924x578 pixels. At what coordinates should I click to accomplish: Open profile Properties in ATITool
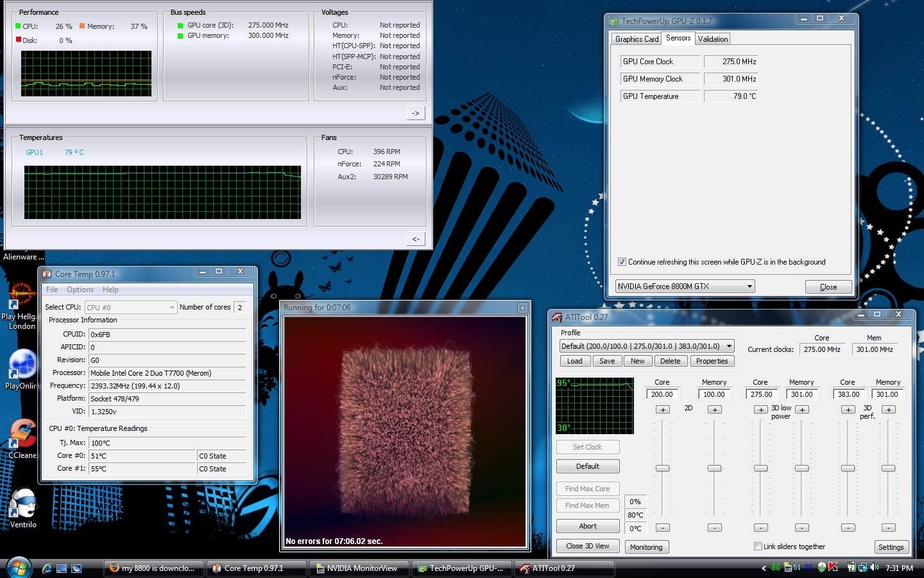click(712, 361)
